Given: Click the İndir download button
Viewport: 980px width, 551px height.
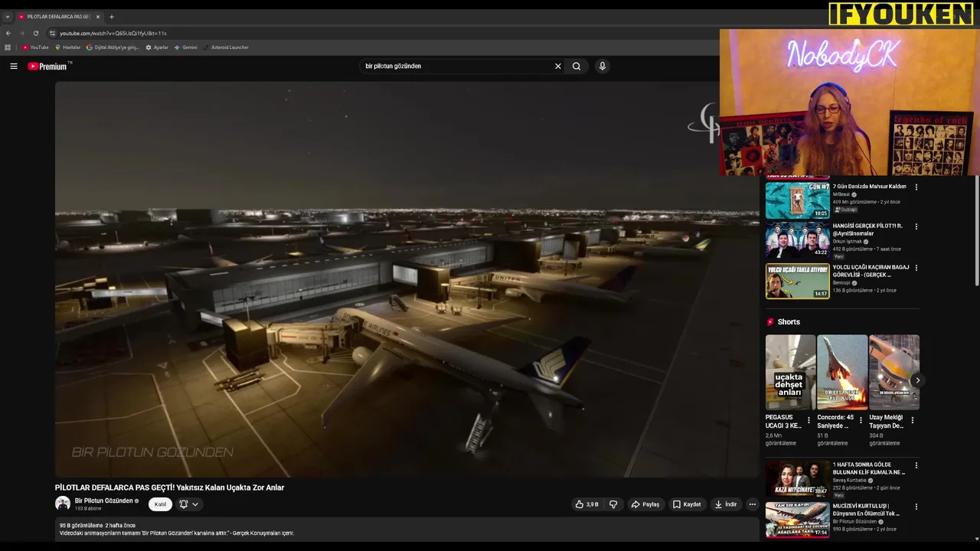Looking at the screenshot, I should 725,504.
